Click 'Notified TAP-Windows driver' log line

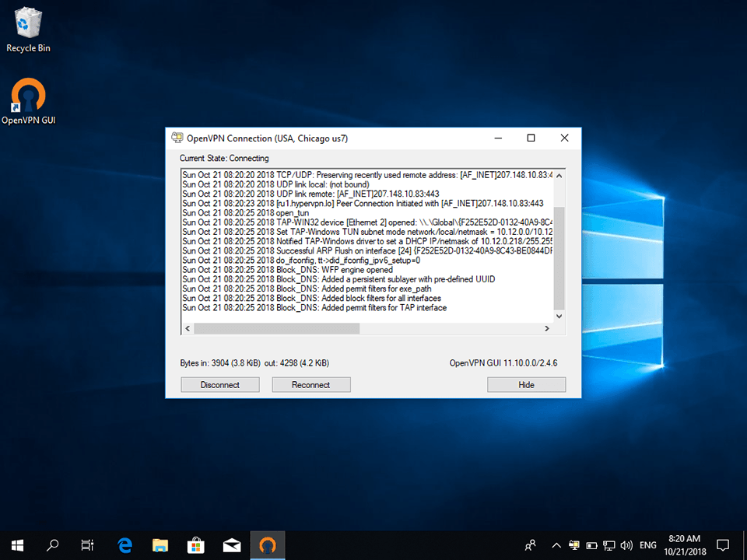coord(367,241)
